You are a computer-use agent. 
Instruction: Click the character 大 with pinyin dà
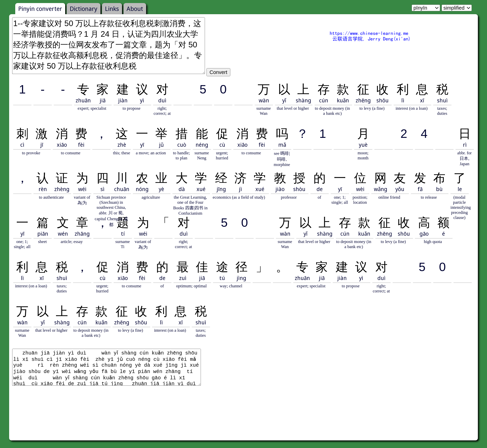pos(181,178)
